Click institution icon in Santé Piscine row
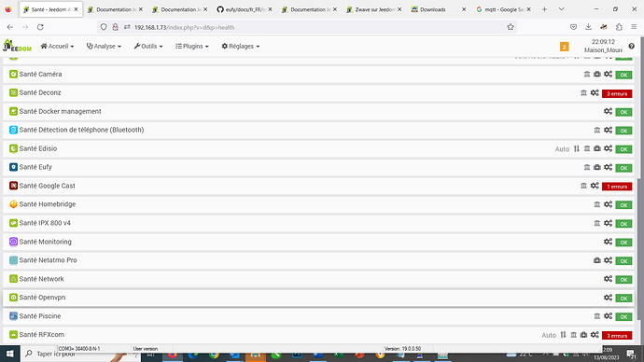 596,316
